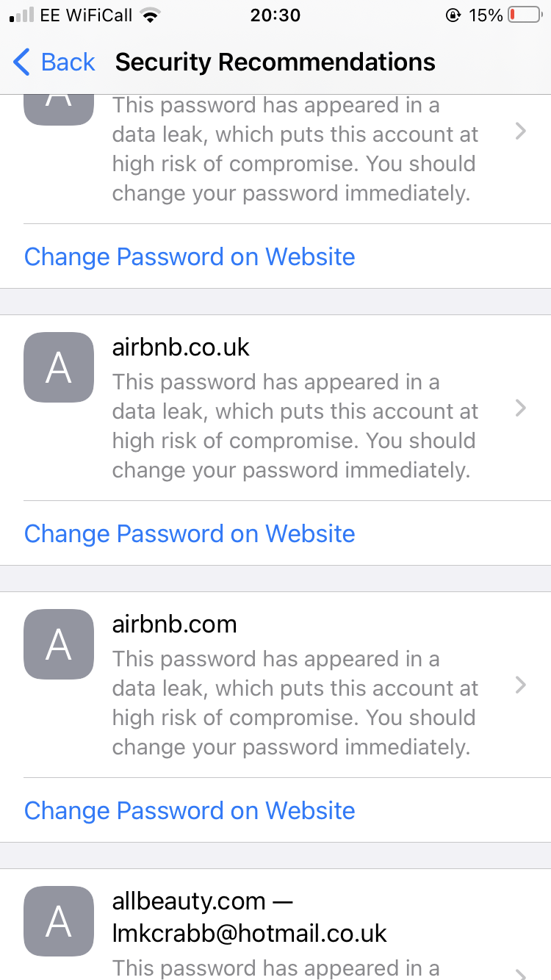551x980 pixels.
Task: Tap the cellular signal bars icon
Action: pyautogui.click(x=21, y=15)
